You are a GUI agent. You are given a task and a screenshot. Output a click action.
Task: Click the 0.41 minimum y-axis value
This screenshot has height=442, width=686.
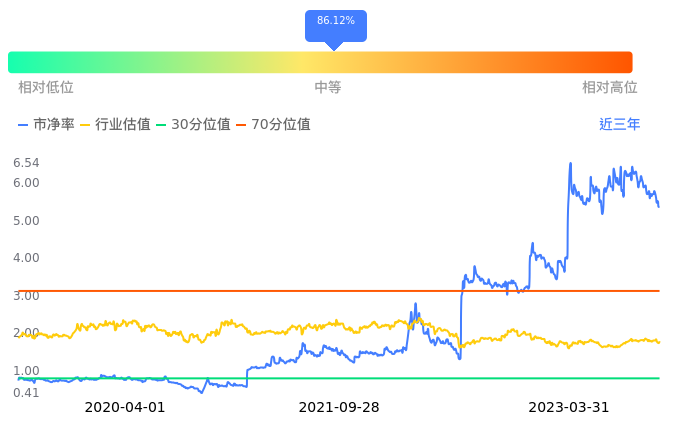pos(26,393)
